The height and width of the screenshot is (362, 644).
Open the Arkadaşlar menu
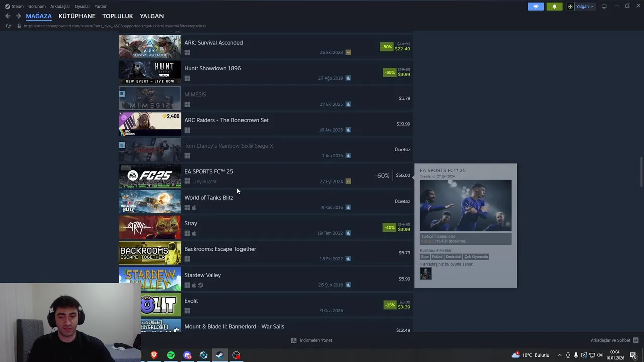(60, 6)
